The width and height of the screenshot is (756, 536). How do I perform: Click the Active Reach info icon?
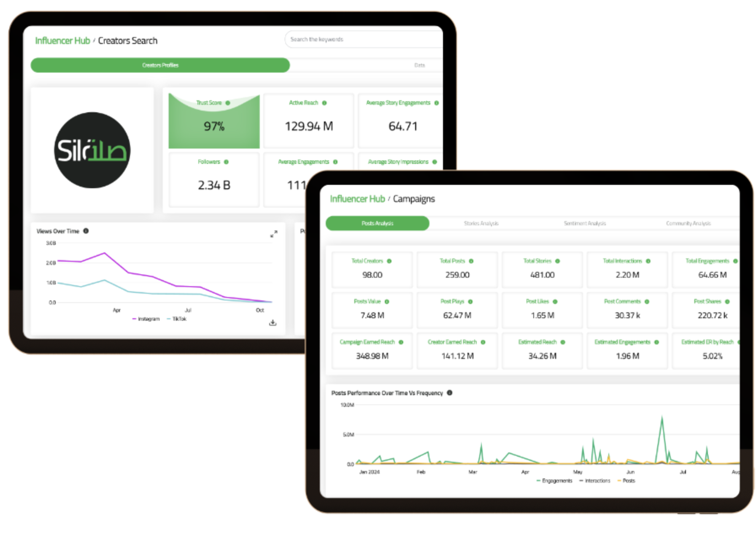pos(324,103)
